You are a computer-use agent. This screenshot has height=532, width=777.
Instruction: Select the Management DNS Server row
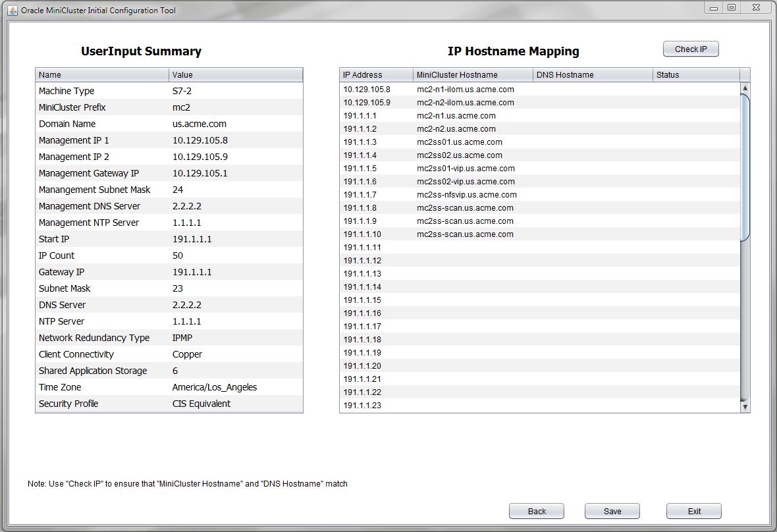(169, 206)
